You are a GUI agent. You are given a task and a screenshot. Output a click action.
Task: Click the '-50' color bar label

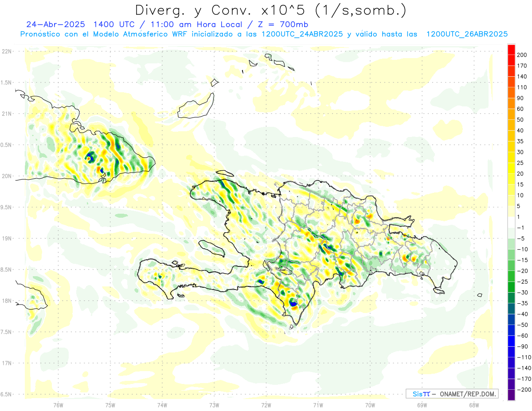coord(523,325)
